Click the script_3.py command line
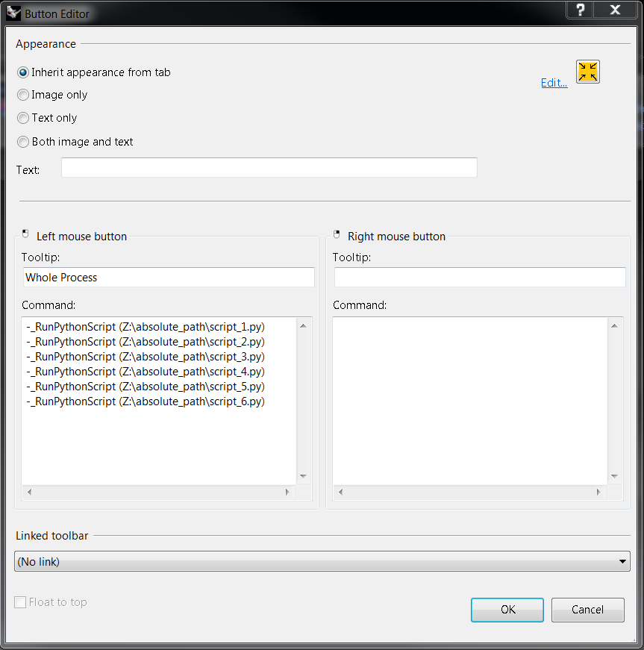 pos(146,357)
